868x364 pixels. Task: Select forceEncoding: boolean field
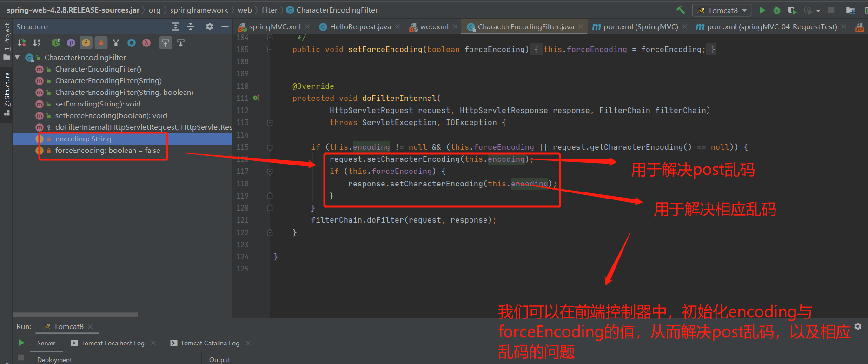pos(107,150)
